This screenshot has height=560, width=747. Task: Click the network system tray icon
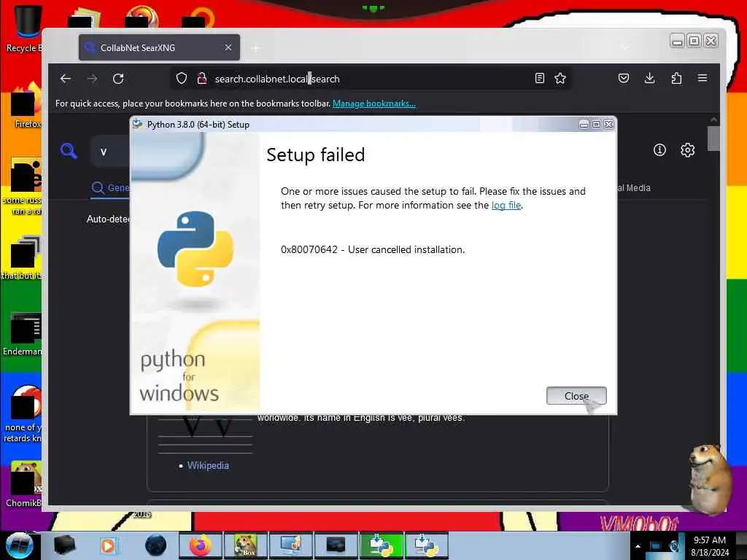pos(656,546)
